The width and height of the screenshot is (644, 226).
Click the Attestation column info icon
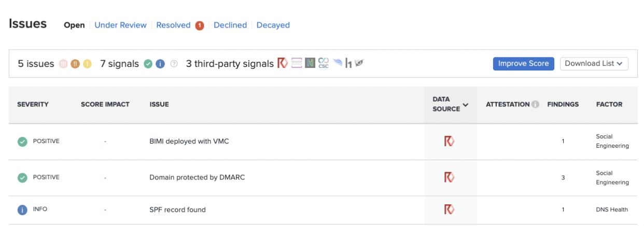click(x=534, y=104)
